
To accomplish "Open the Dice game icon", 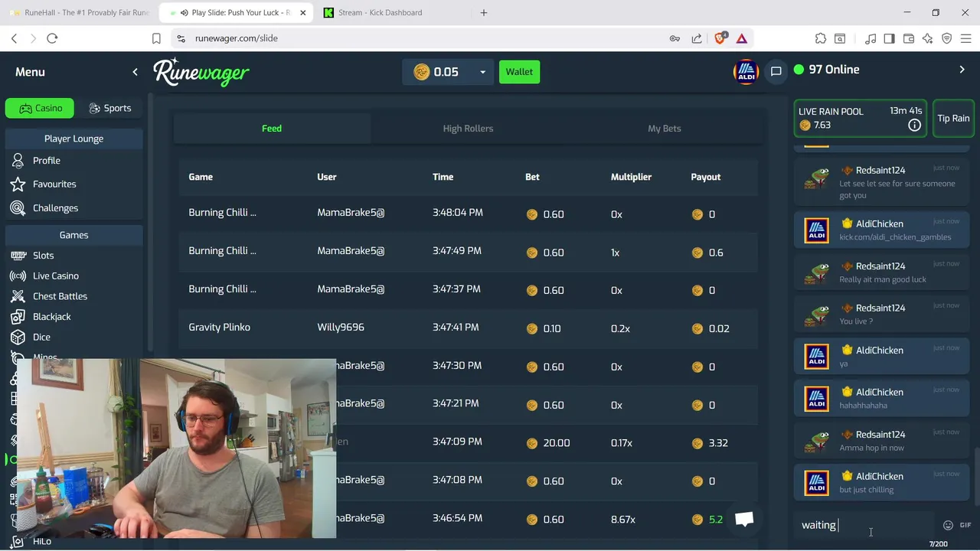I will [x=18, y=337].
